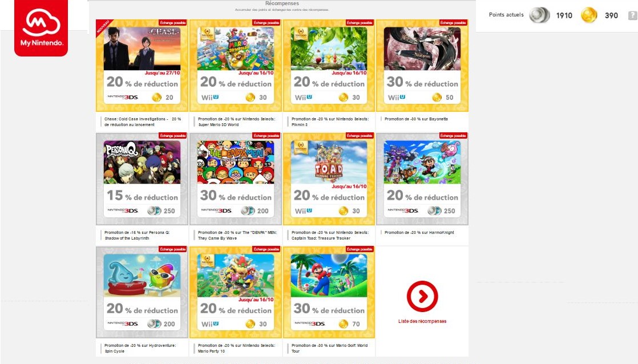Viewport: 638px width, 364px height.
Task: Click Mario Party 10 promotion description
Action: (236, 348)
